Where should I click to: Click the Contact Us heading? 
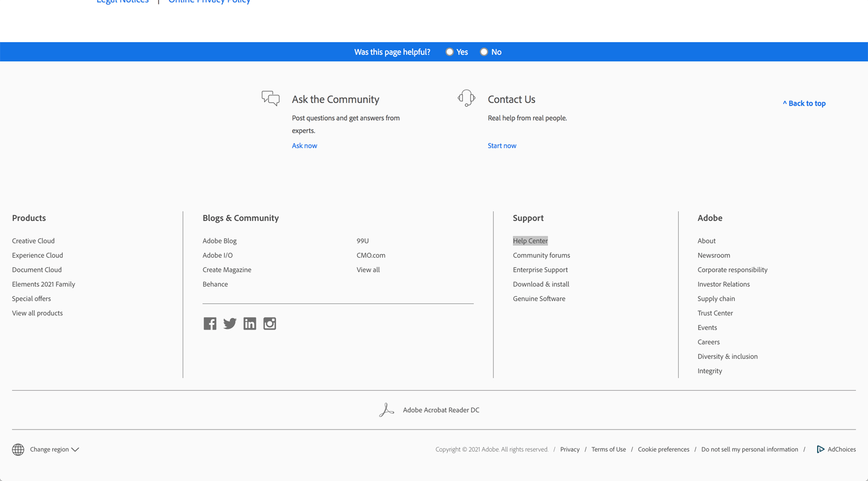click(x=512, y=99)
